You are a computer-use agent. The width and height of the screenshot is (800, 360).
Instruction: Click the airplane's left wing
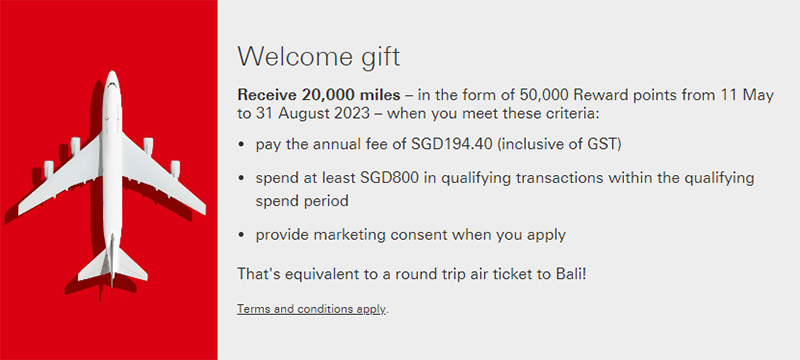[59, 178]
